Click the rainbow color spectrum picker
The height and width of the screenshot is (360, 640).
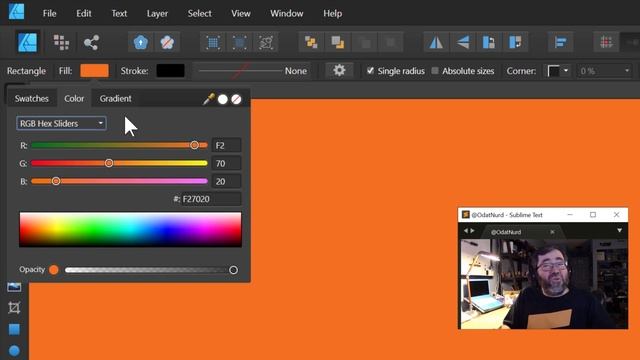click(x=130, y=229)
